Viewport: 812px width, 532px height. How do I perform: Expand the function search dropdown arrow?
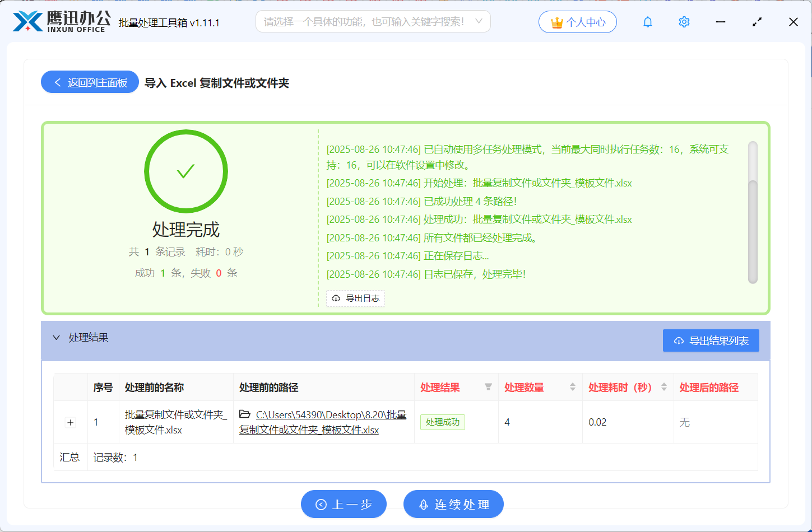pos(479,21)
